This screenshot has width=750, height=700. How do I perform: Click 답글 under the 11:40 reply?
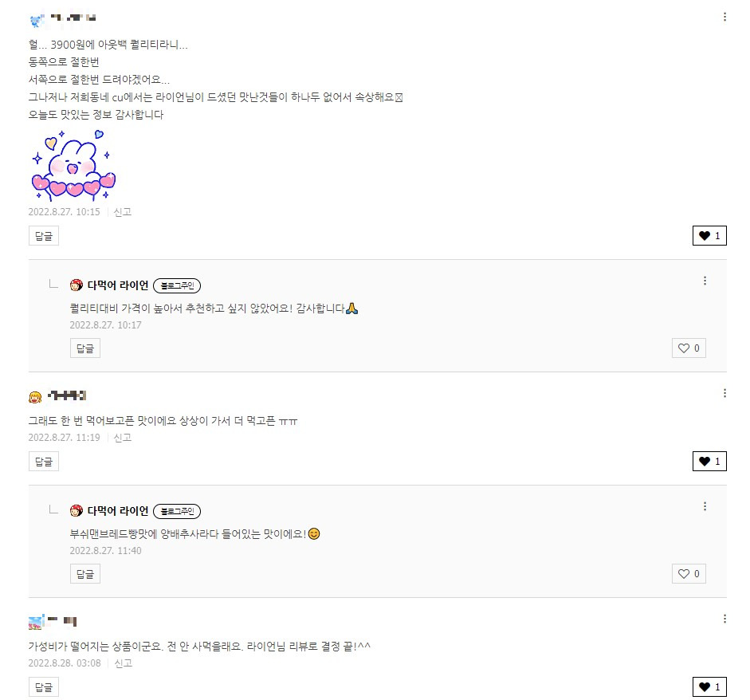pyautogui.click(x=85, y=574)
